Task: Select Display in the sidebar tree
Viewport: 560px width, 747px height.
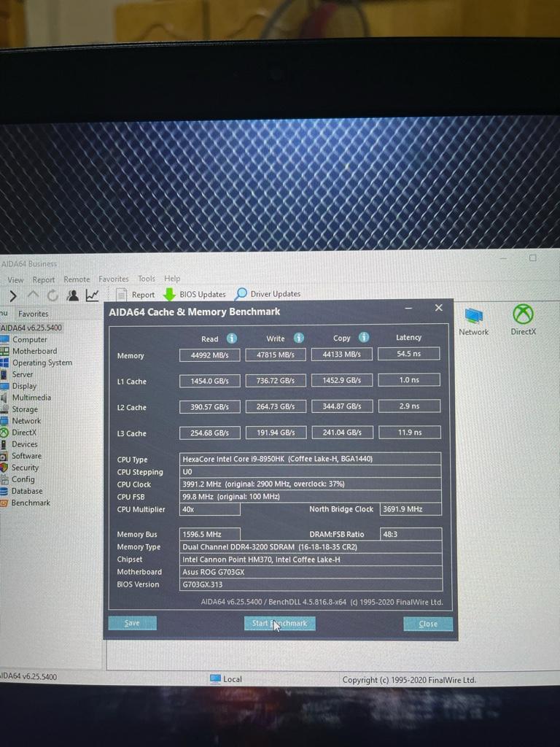Action: (24, 386)
